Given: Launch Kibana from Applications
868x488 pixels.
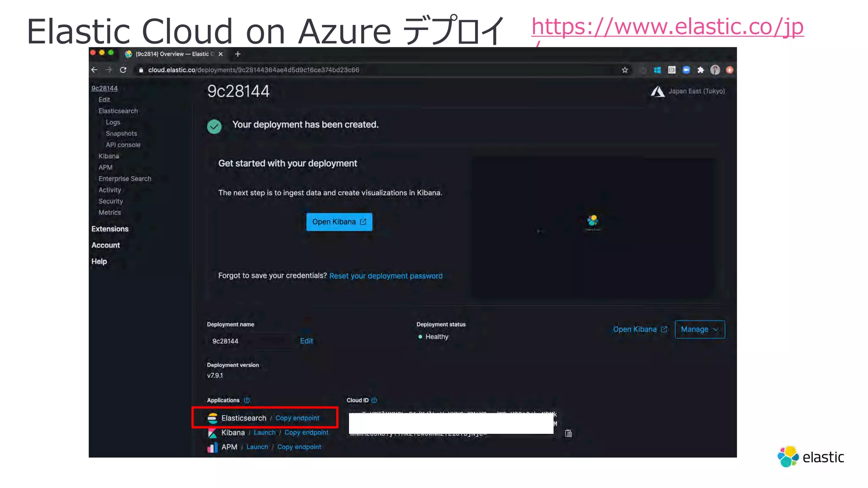Looking at the screenshot, I should pyautogui.click(x=264, y=433).
